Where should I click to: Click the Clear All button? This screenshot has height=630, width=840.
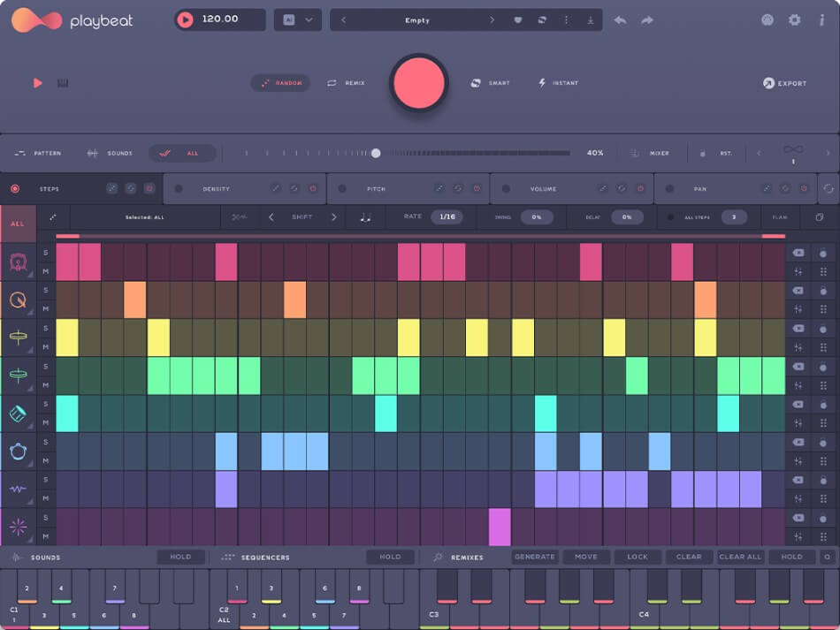coord(740,557)
